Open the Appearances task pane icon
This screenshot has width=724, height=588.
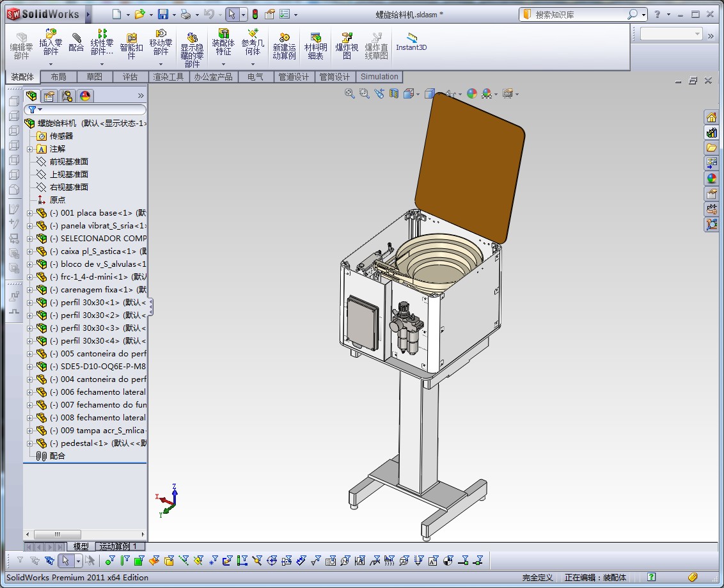712,178
